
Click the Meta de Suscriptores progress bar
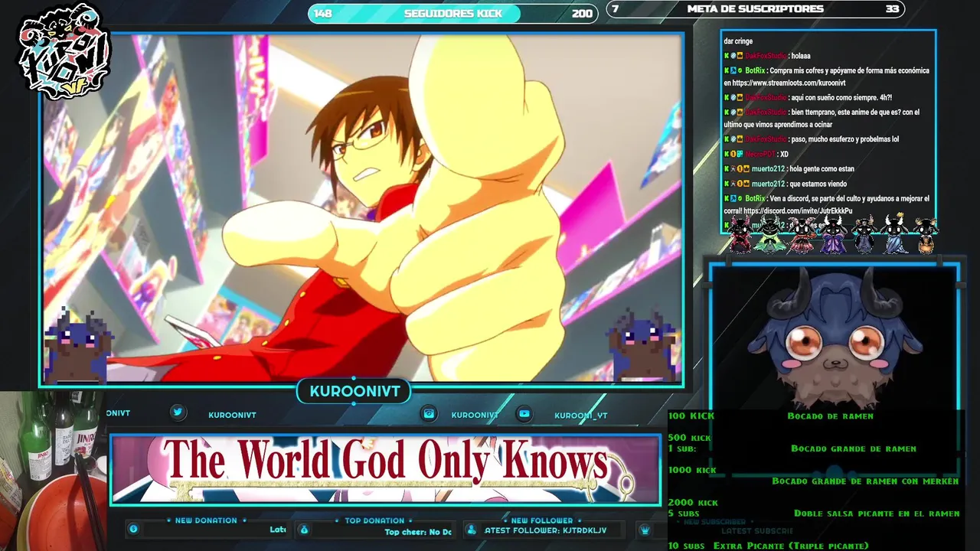click(x=755, y=9)
